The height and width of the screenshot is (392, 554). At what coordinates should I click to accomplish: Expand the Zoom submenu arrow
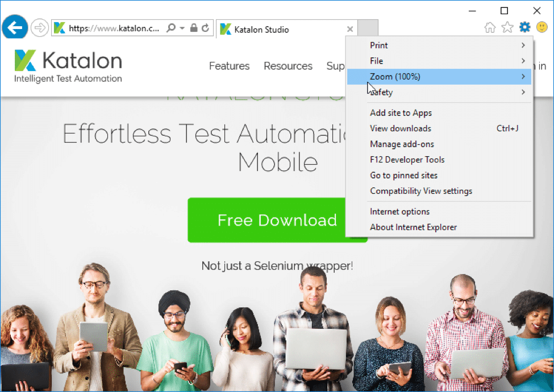point(523,76)
